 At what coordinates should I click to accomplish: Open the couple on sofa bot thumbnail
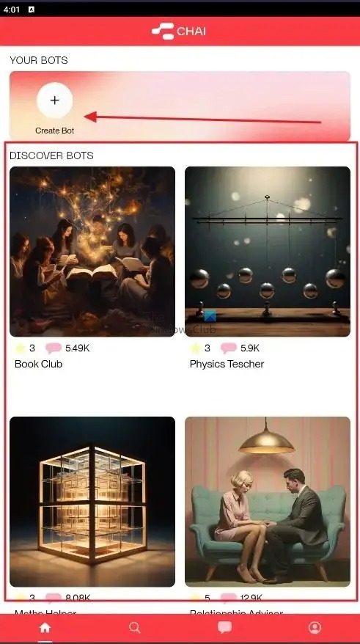(x=268, y=502)
